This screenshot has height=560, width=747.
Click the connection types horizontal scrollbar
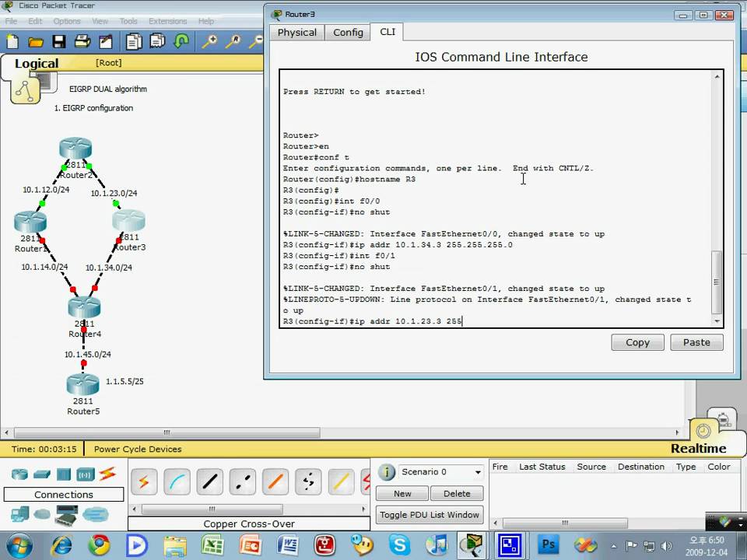(x=212, y=509)
